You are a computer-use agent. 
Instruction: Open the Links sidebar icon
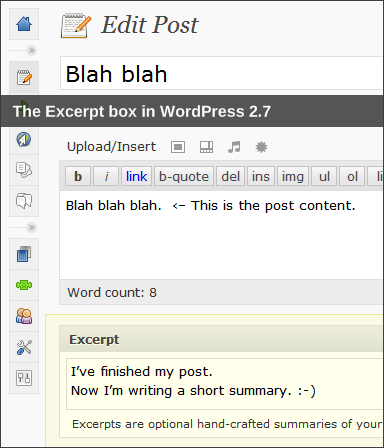[x=24, y=139]
